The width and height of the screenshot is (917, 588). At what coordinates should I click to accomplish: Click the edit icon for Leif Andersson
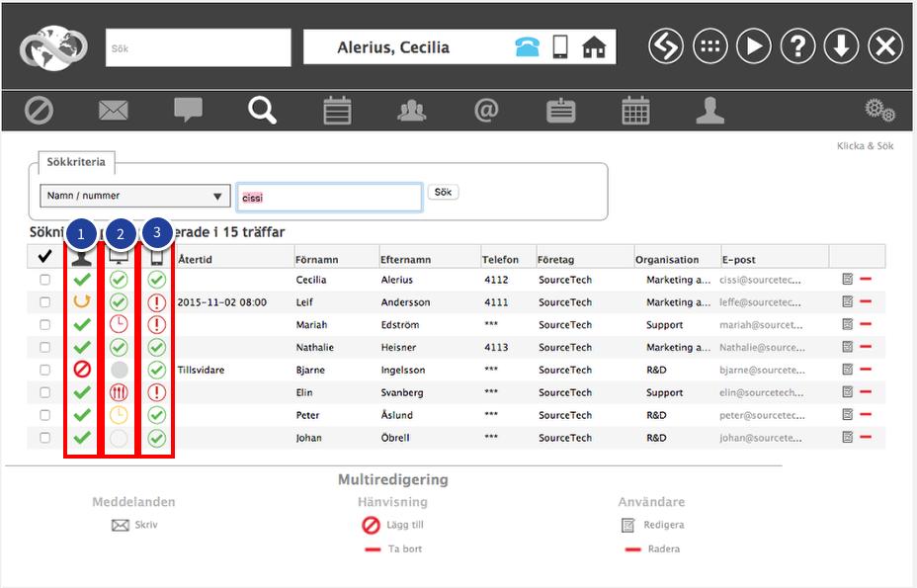click(848, 301)
